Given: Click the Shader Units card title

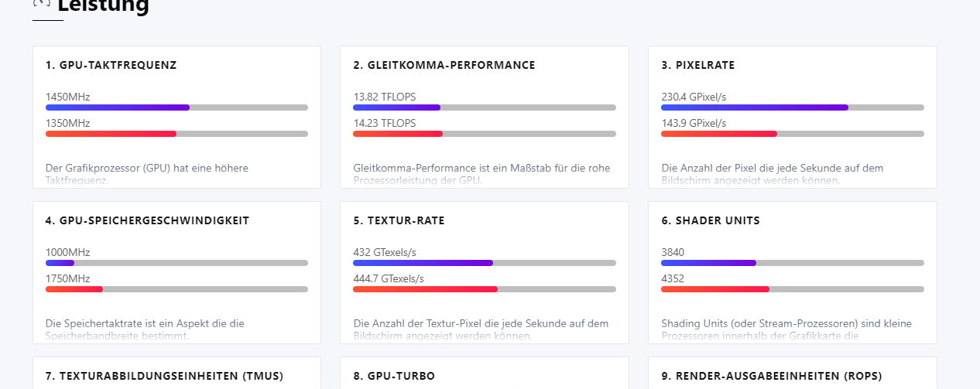Looking at the screenshot, I should 710,221.
